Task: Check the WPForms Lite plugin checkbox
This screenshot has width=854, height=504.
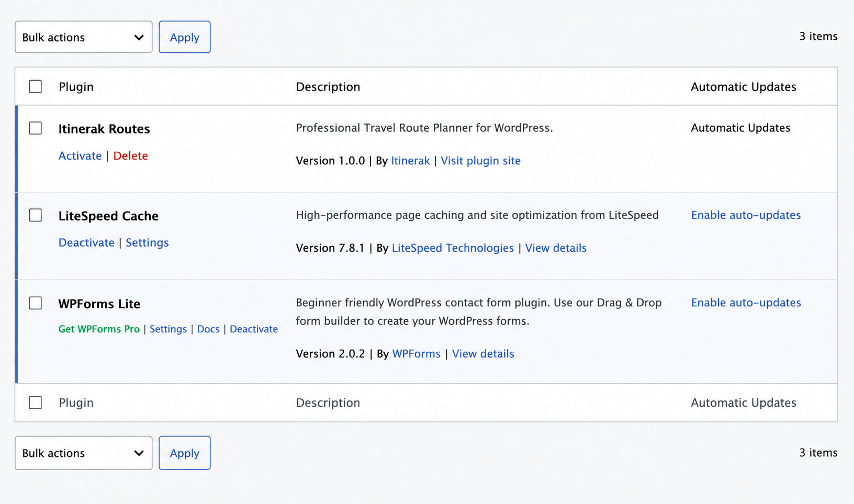Action: (x=36, y=303)
